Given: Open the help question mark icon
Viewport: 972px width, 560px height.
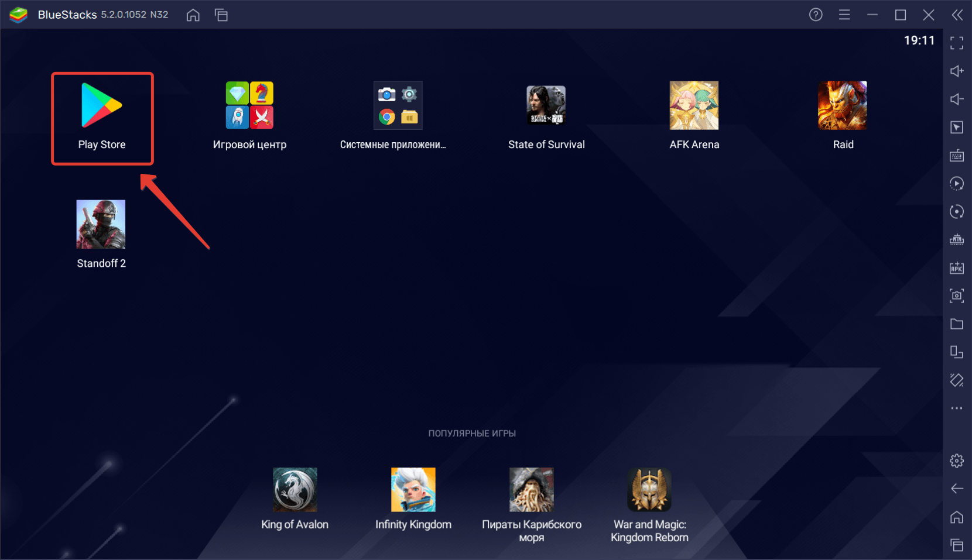Looking at the screenshot, I should tap(816, 15).
